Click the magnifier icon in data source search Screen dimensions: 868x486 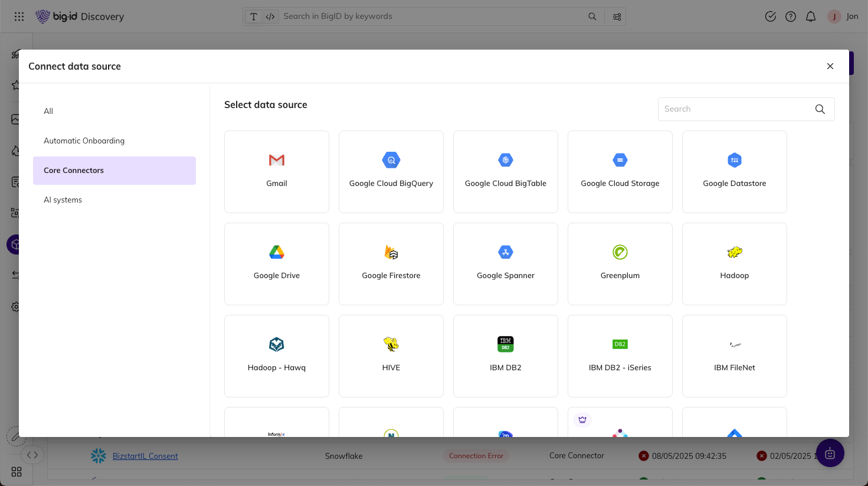(820, 109)
